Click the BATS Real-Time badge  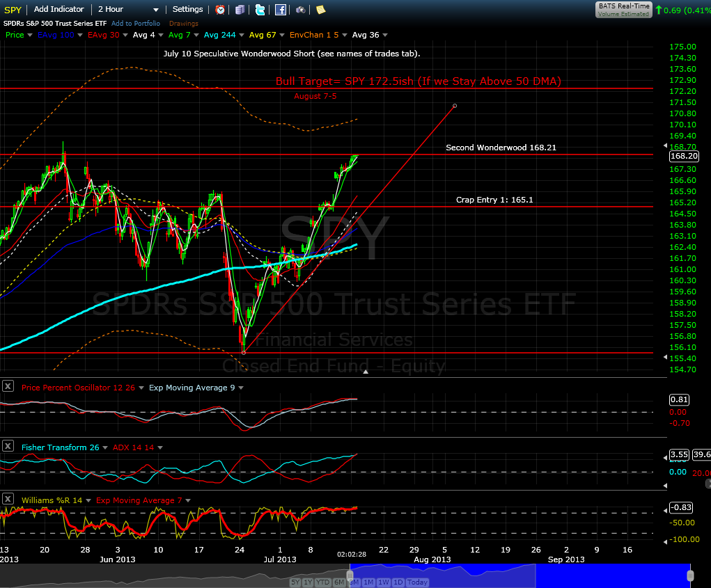pyautogui.click(x=623, y=10)
